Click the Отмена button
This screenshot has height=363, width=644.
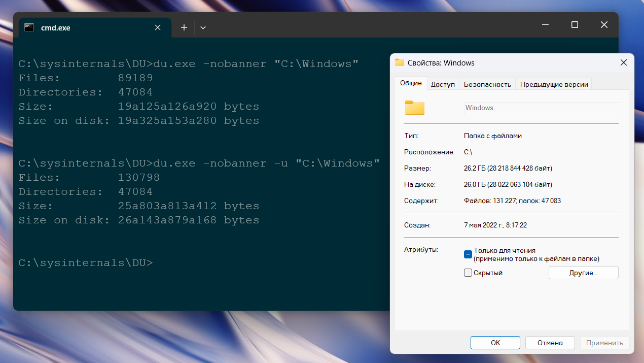(550, 343)
